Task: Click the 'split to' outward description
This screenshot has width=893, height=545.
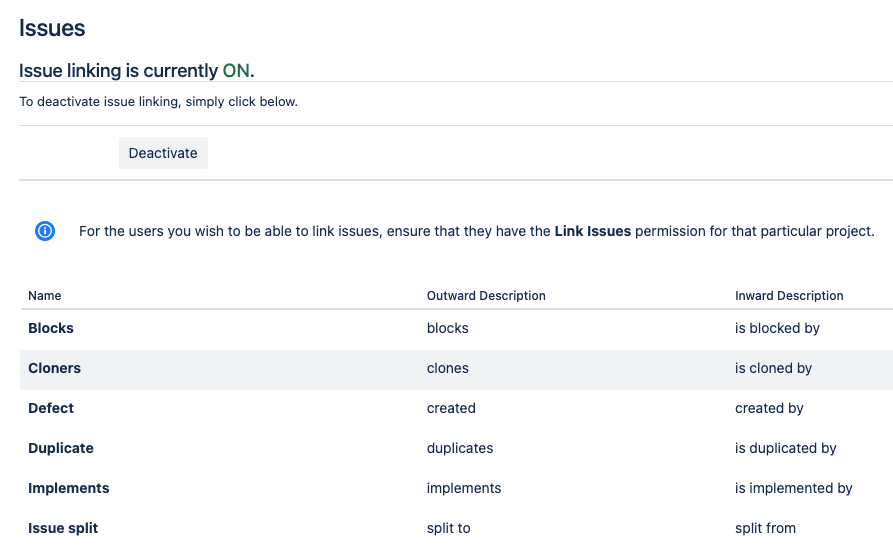Action: click(448, 528)
